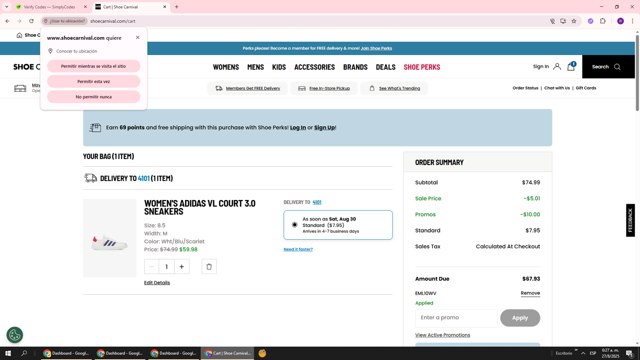Click the Need it faster link
Screen dimensions: 640x360
coord(298,249)
